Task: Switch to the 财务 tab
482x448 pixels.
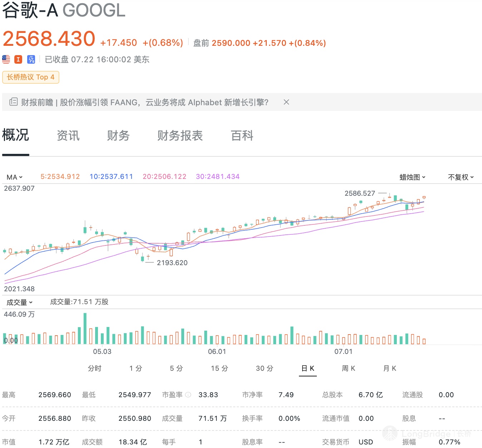Action: 118,136
